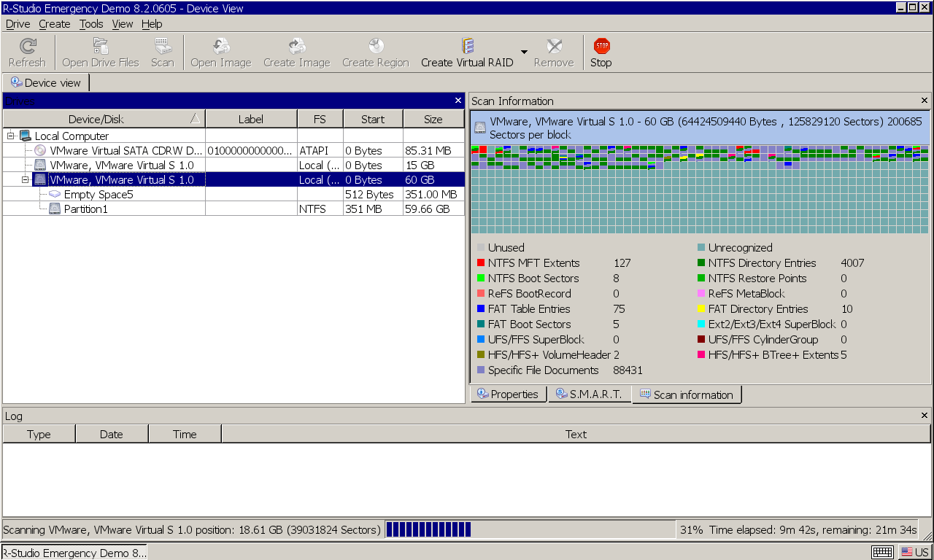Click HFS/HFS+ VolumeHeader legend entry

pyautogui.click(x=548, y=355)
